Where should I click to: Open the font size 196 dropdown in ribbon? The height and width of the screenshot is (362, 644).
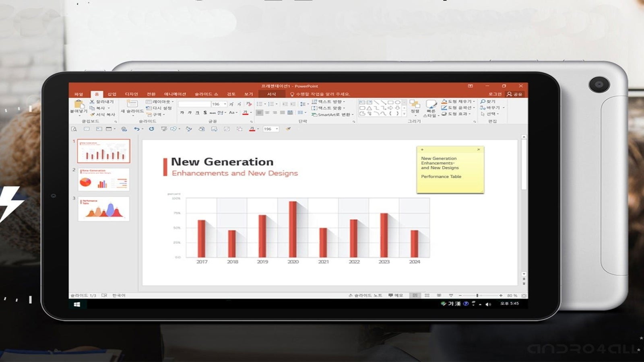pos(225,104)
